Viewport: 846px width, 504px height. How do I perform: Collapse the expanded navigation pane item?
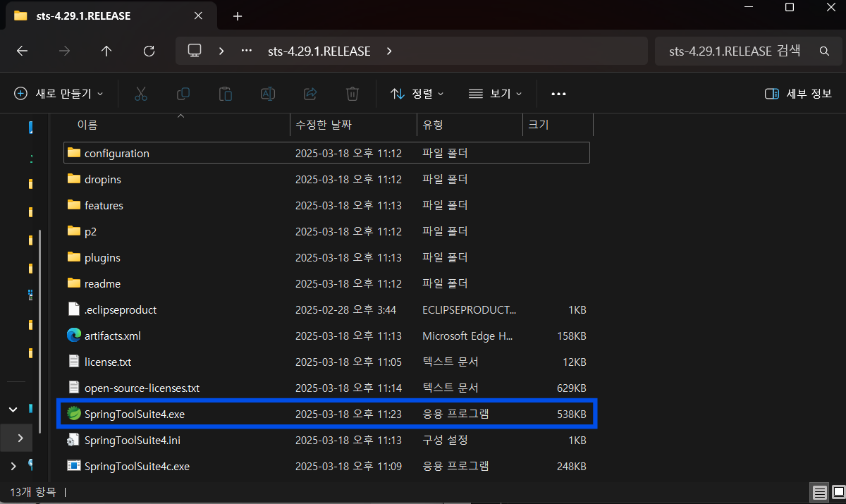pyautogui.click(x=13, y=409)
